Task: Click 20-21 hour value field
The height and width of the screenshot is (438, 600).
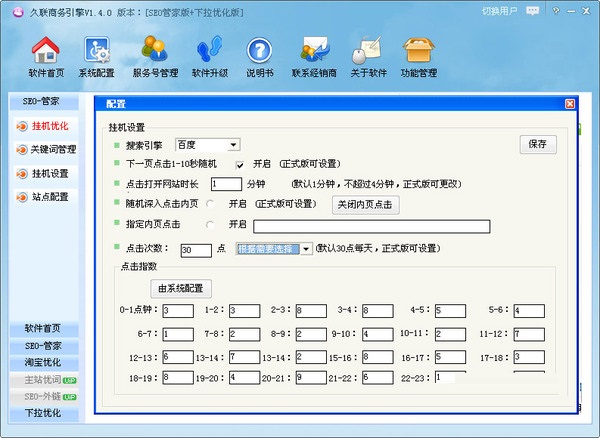Action: pos(311,378)
